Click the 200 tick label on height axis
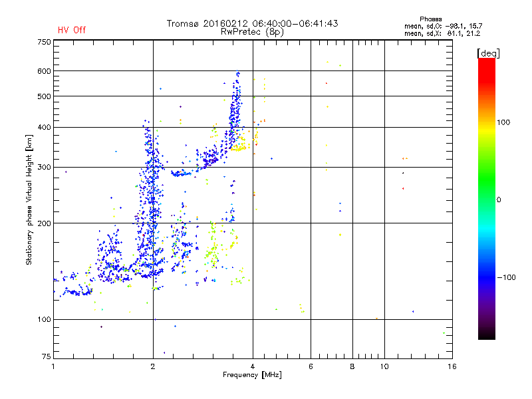The image size is (532, 399). tap(44, 223)
